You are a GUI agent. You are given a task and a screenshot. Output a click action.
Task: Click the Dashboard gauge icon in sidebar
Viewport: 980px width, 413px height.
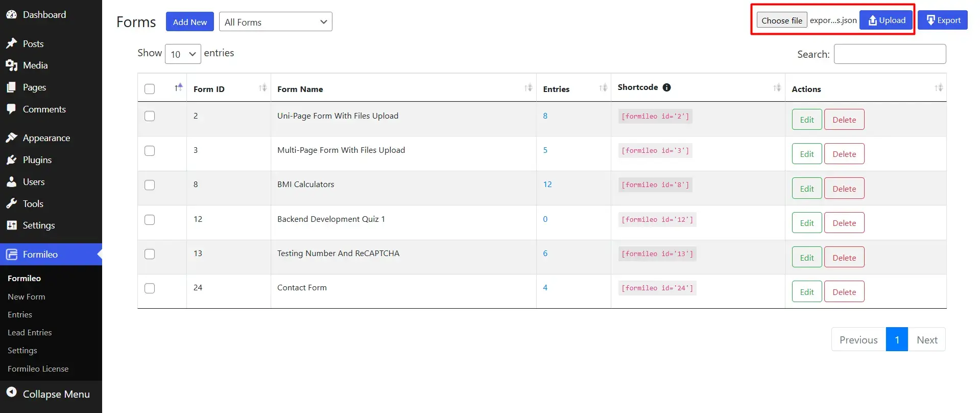[x=11, y=15]
